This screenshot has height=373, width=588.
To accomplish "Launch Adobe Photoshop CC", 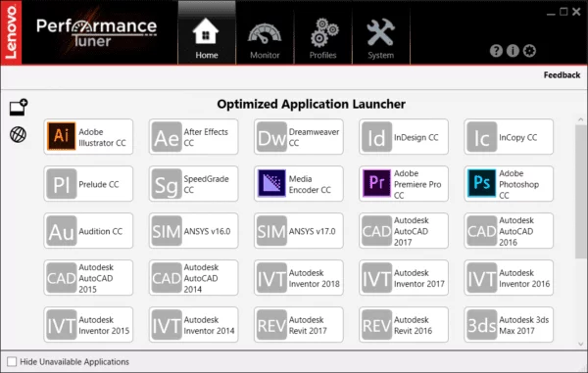I will click(509, 184).
